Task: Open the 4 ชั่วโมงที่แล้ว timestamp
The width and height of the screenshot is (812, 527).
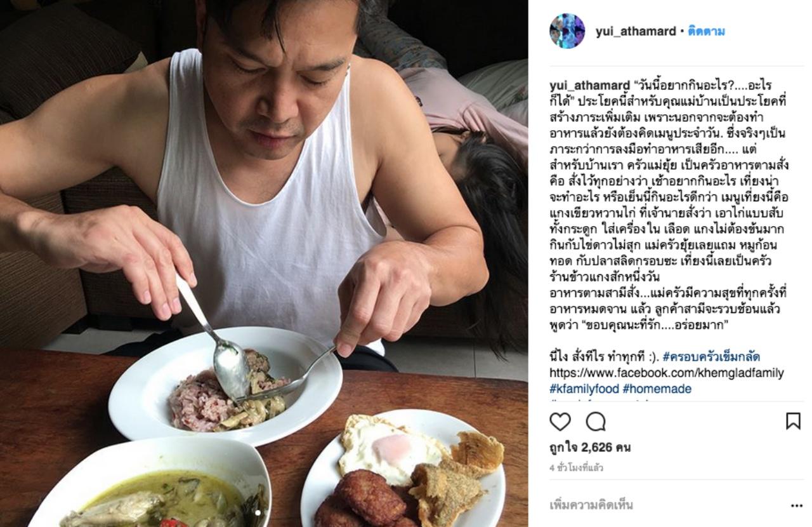Action: [577, 468]
